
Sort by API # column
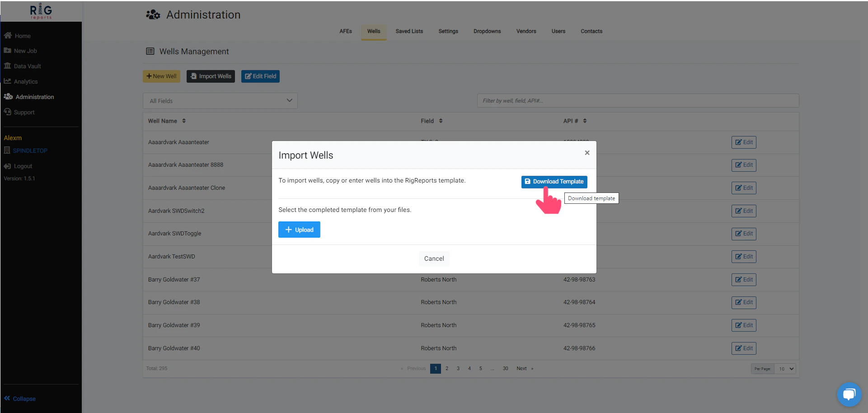(x=575, y=121)
